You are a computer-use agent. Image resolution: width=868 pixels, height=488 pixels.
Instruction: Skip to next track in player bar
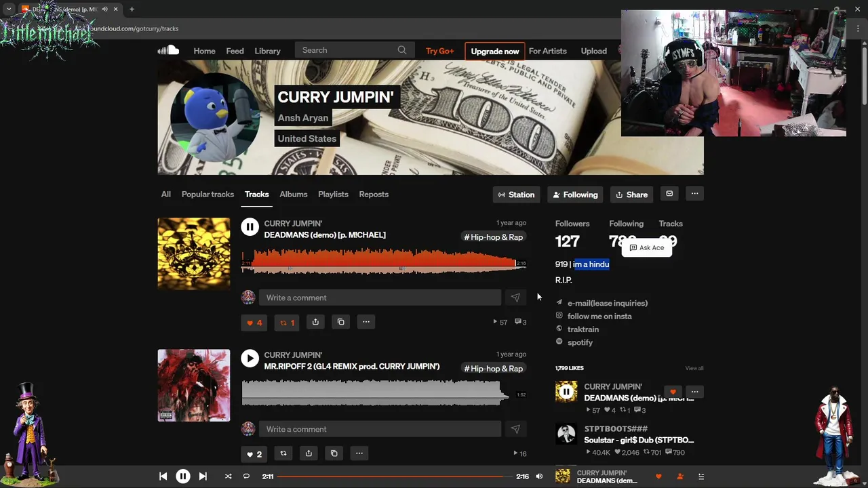pos(203,476)
